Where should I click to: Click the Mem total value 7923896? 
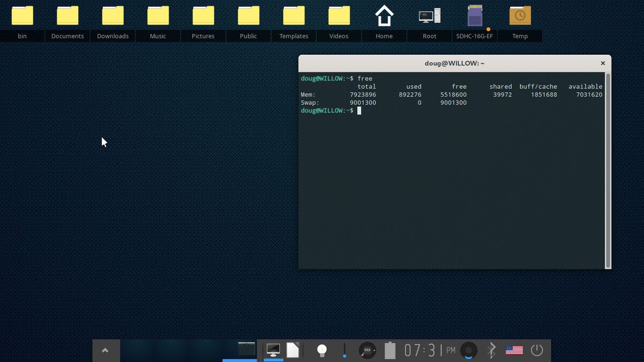click(363, 95)
